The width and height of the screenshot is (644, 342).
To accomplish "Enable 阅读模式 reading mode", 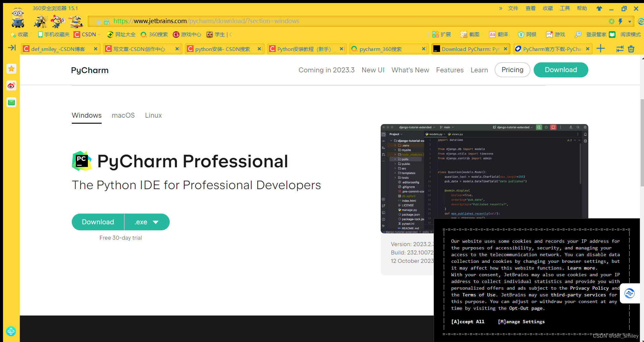I will pyautogui.click(x=625, y=35).
